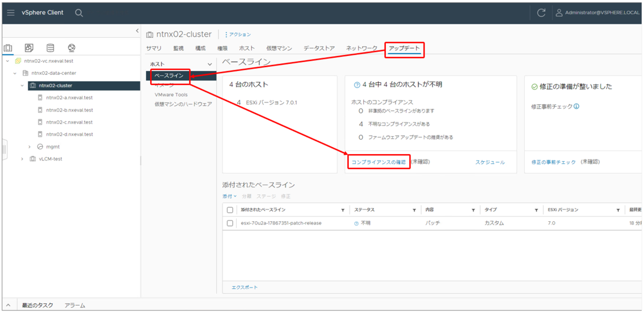
Task: Click the mgmt resource pool icon
Action: [40, 147]
